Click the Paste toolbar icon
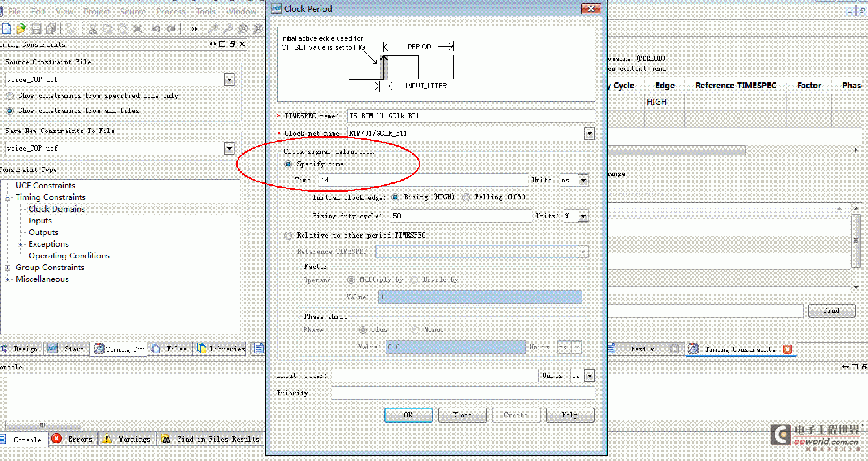The image size is (868, 461). (x=123, y=29)
